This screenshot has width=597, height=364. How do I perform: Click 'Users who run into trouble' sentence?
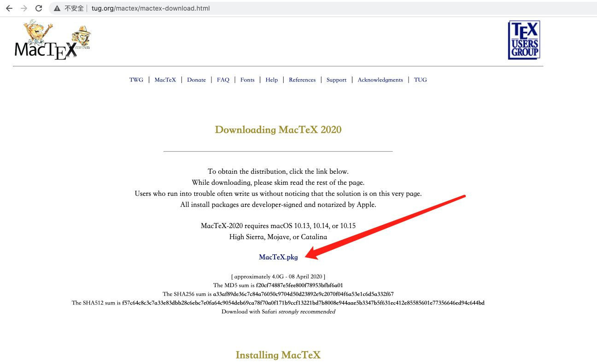[278, 194]
